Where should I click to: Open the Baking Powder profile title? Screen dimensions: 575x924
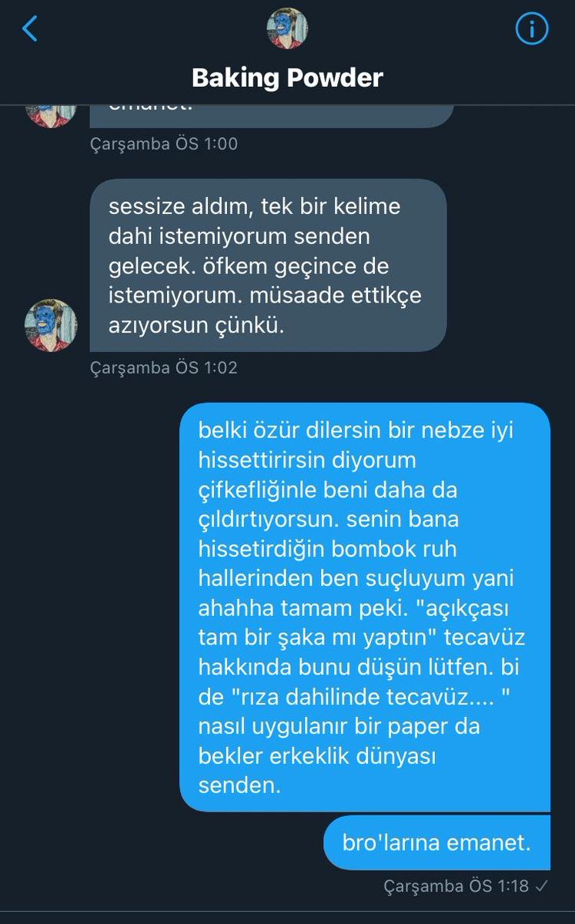click(x=287, y=77)
